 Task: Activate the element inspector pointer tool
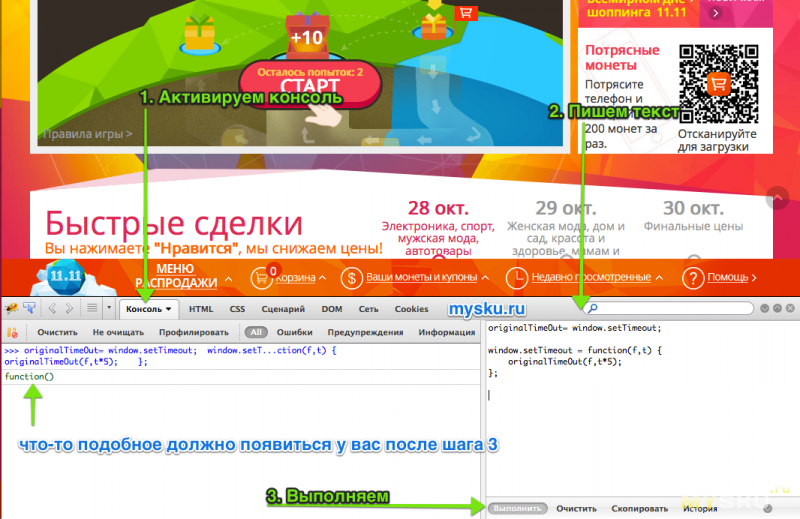point(29,308)
